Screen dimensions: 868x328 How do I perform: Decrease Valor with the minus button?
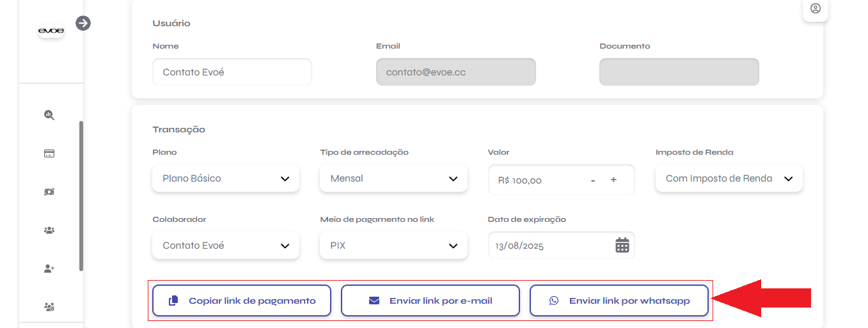(x=593, y=180)
